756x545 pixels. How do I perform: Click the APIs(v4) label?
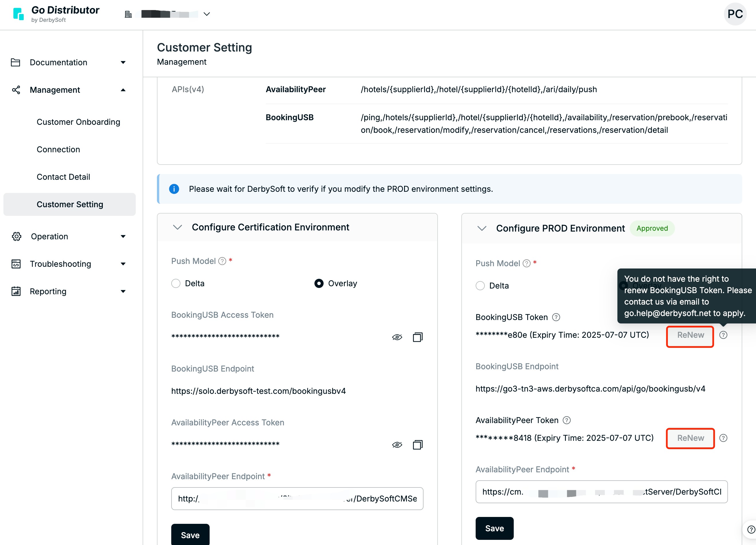[188, 89]
